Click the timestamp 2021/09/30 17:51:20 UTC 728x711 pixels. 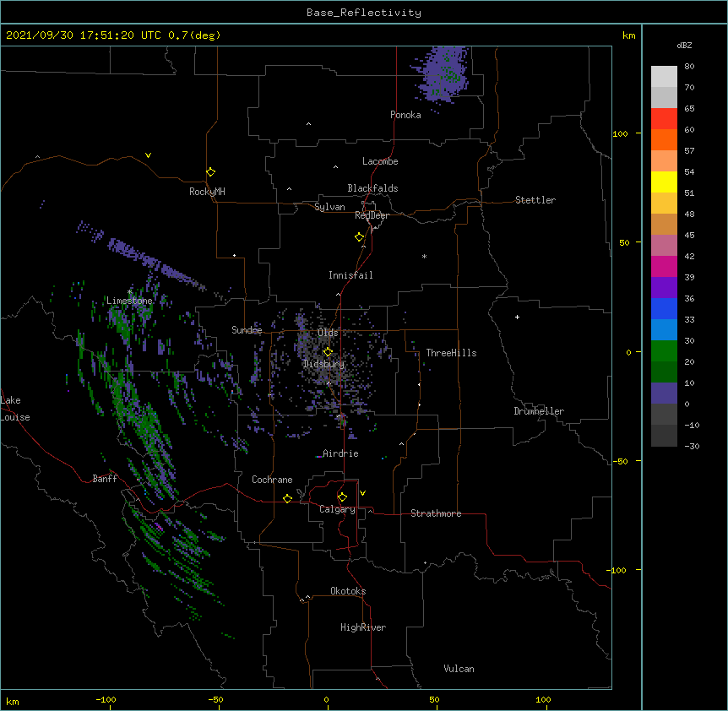coord(83,35)
